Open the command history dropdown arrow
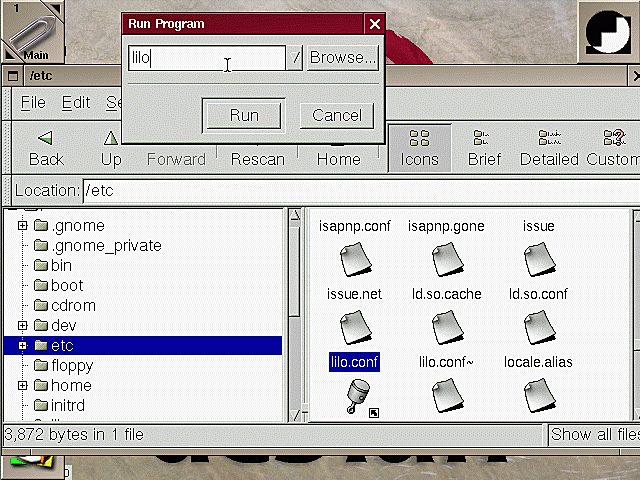640x480 pixels. (x=295, y=58)
